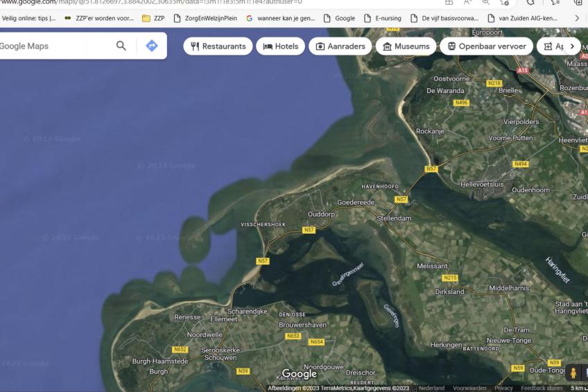Select the Restaurants category chip
The image size is (588, 392).
(x=218, y=46)
